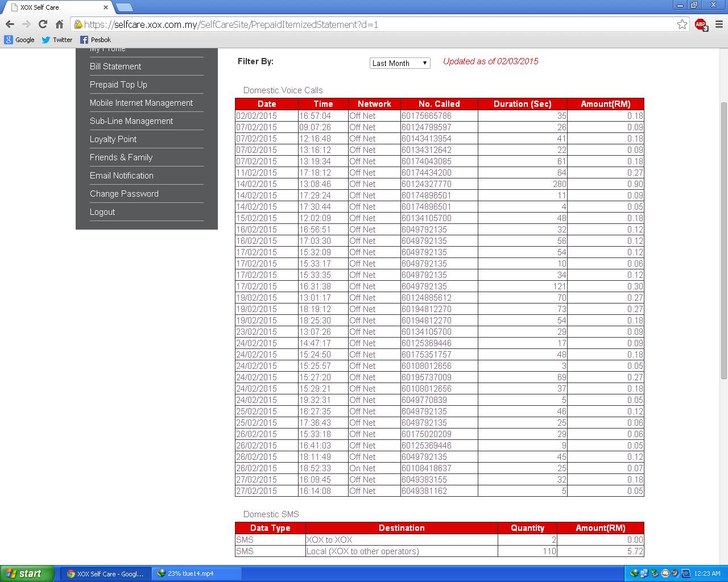The height and width of the screenshot is (582, 728).
Task: Open the Pesbok Facebook bookmark
Action: tap(96, 40)
